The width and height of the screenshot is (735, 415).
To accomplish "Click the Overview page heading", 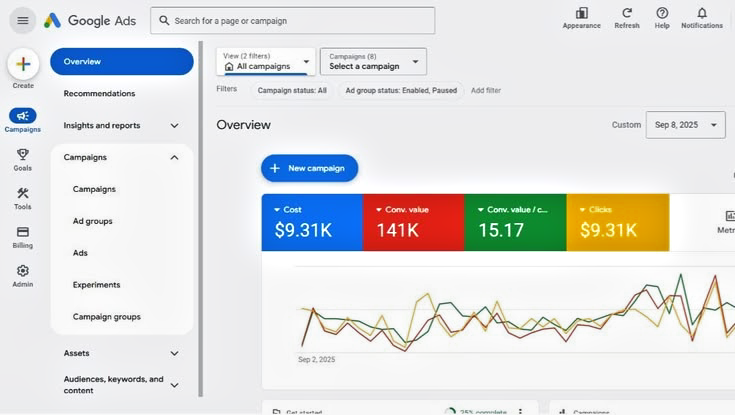I will click(x=243, y=125).
